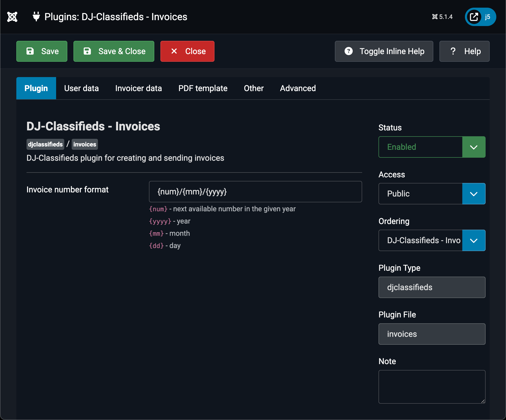Click into the Note text area
506x420 pixels.
click(x=432, y=387)
